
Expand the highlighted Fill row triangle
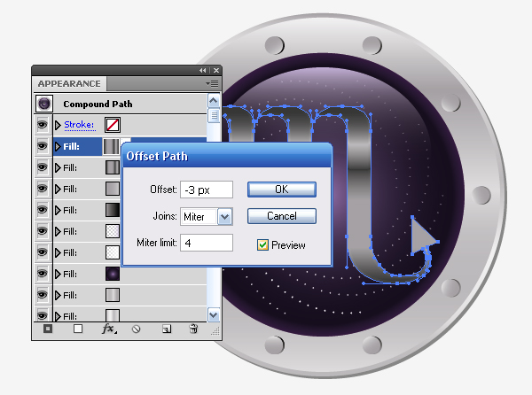(58, 146)
